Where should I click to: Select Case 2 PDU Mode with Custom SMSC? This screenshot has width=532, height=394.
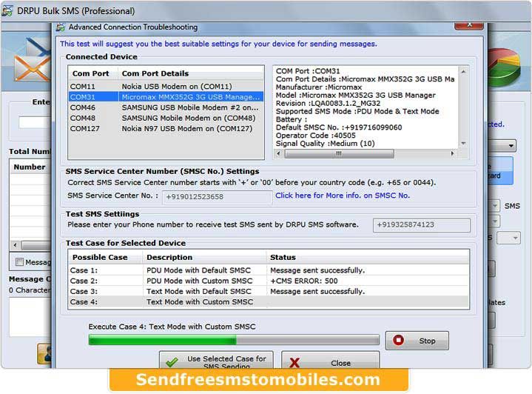click(x=269, y=281)
